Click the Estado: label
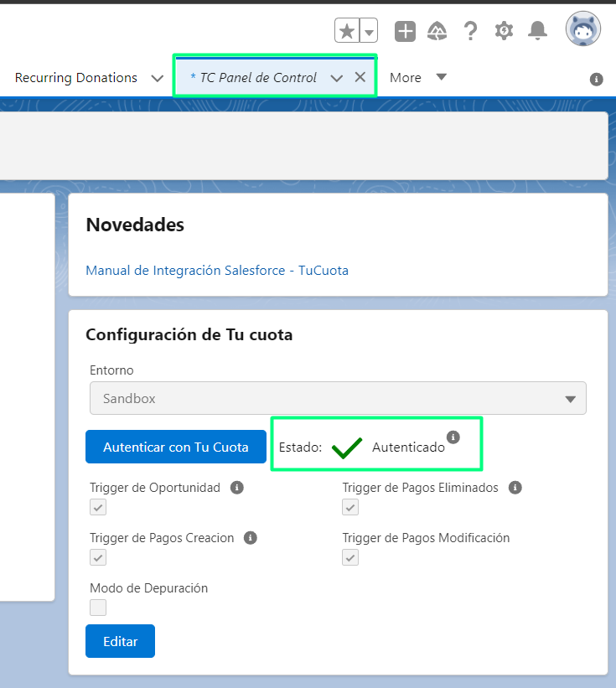The width and height of the screenshot is (616, 688). pos(301,447)
